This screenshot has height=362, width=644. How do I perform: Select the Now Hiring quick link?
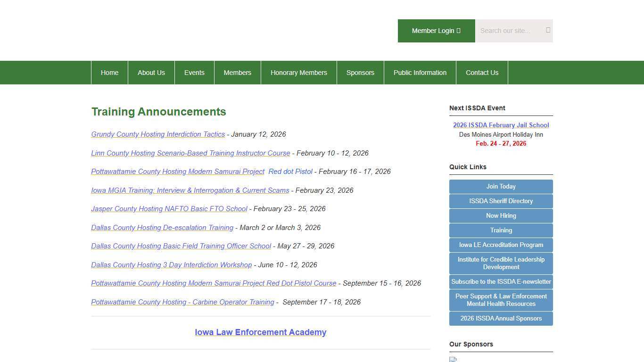(501, 216)
